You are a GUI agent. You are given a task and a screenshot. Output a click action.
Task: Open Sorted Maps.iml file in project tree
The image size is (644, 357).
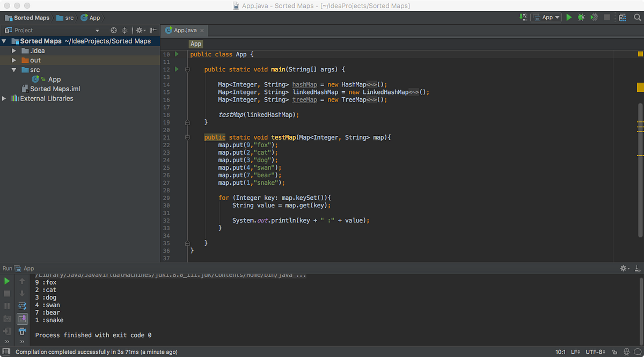[x=55, y=89]
